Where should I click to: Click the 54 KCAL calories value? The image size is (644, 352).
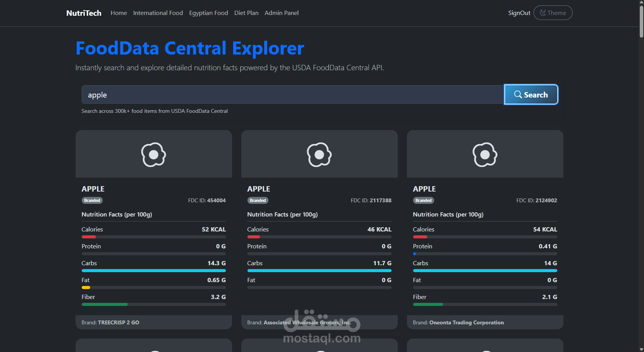545,229
